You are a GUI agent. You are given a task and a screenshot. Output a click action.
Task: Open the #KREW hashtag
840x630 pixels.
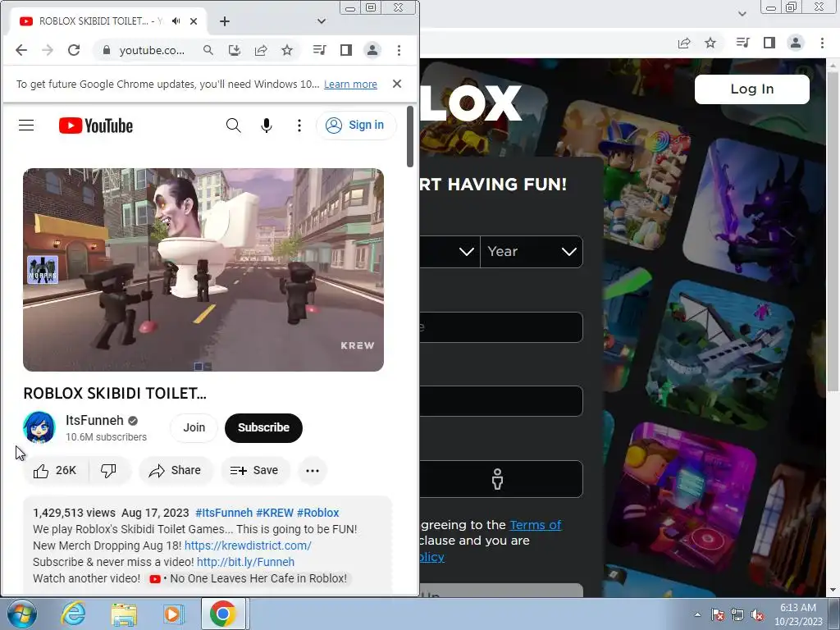275,514
